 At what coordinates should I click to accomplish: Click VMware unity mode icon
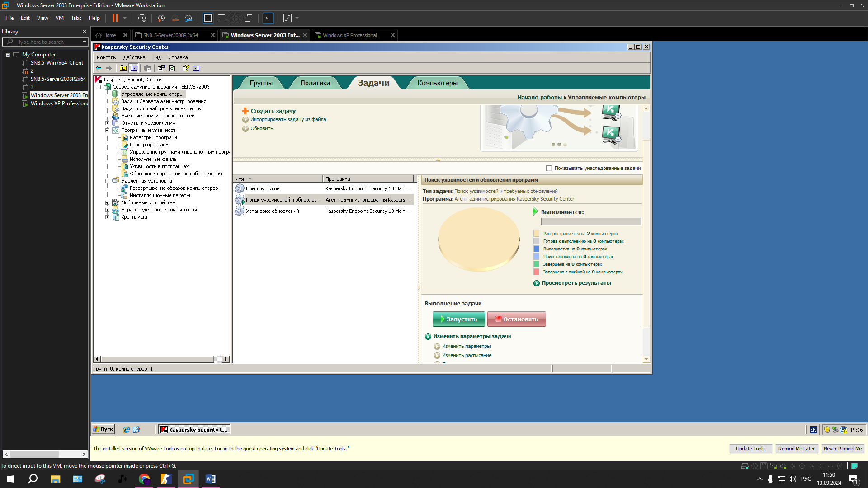[x=249, y=18]
